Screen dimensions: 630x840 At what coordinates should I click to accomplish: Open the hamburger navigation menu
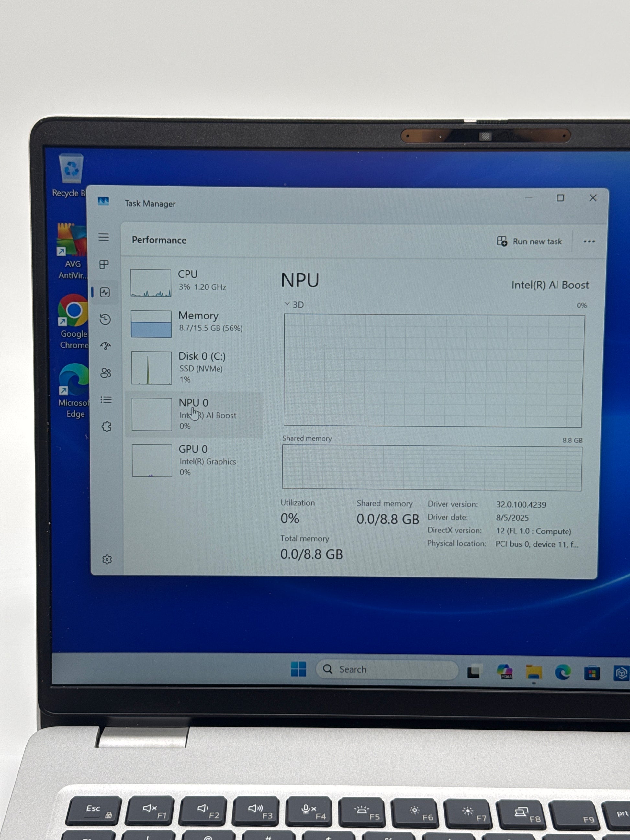click(104, 237)
